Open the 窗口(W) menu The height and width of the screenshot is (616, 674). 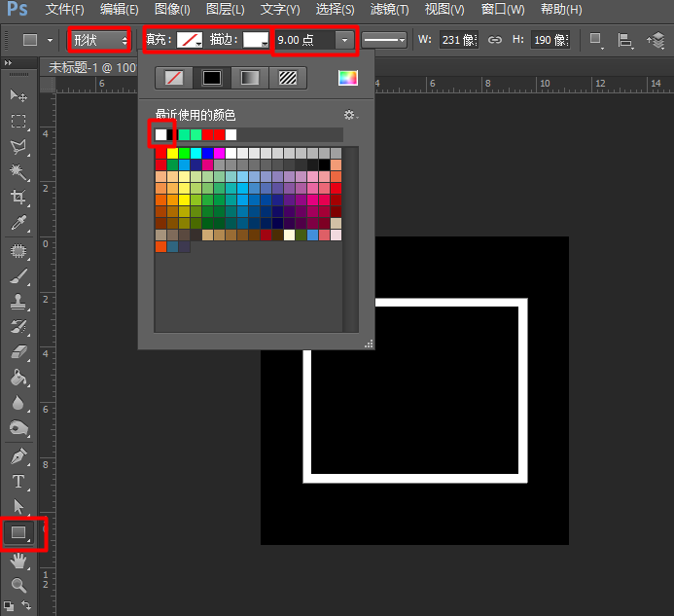coord(503,9)
